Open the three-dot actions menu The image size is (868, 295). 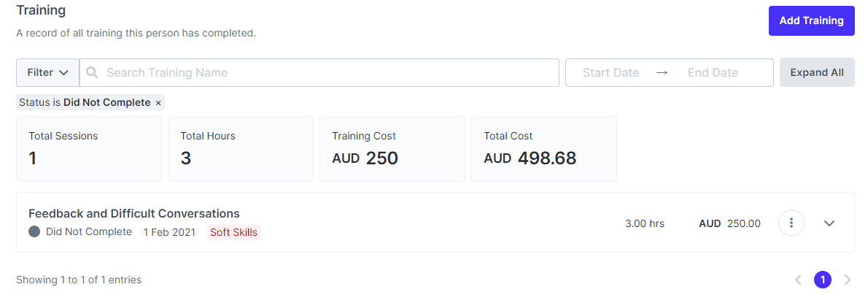[791, 223]
